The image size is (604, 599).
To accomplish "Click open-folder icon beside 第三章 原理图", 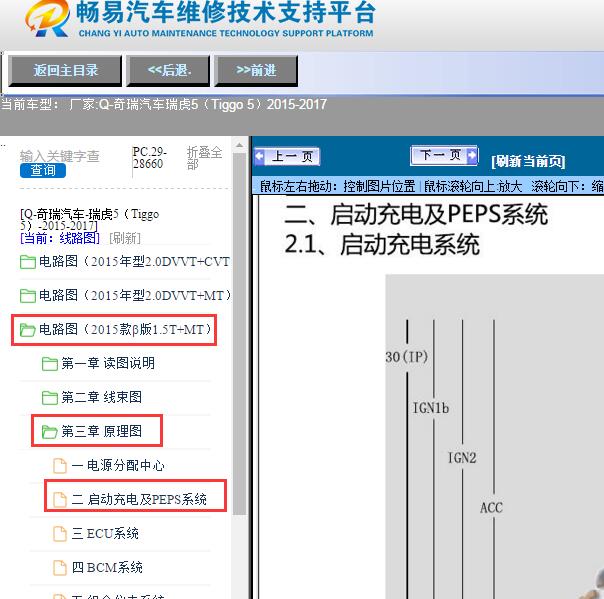I will [x=50, y=432].
